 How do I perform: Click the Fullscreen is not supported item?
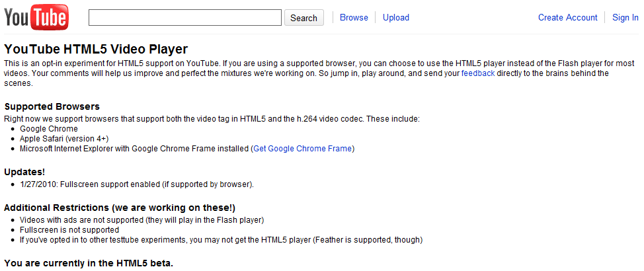coord(69,229)
